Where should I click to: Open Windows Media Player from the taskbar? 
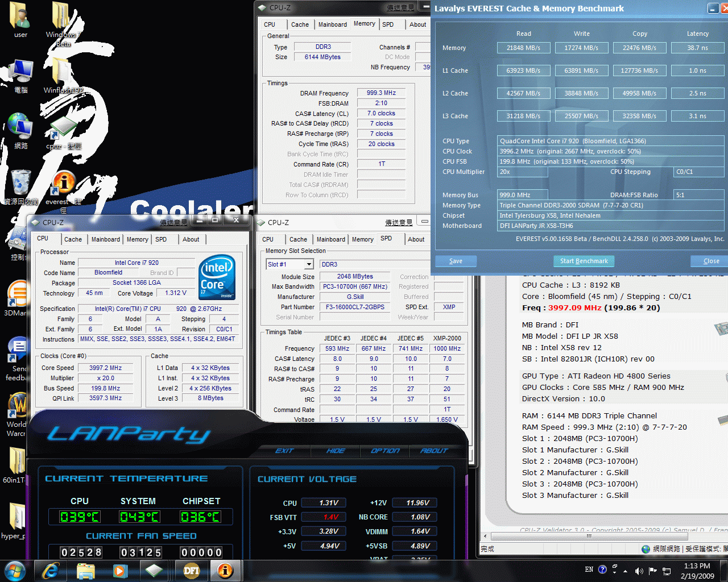(120, 571)
